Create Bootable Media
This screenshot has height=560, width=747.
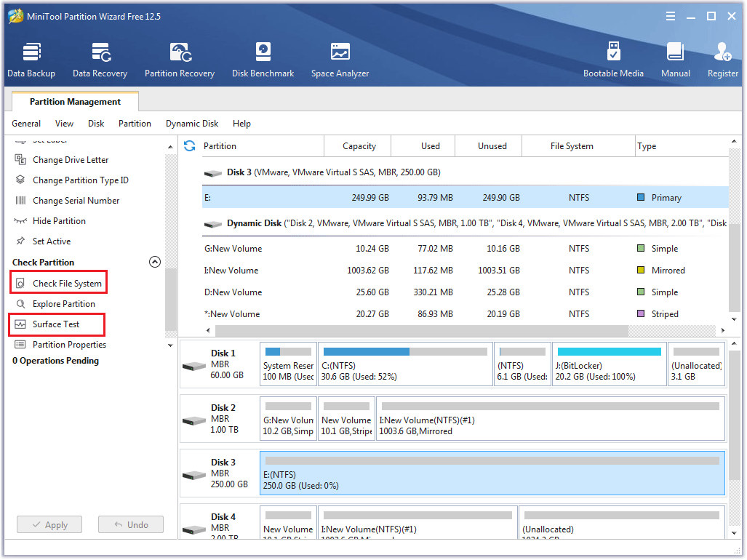coord(614,60)
